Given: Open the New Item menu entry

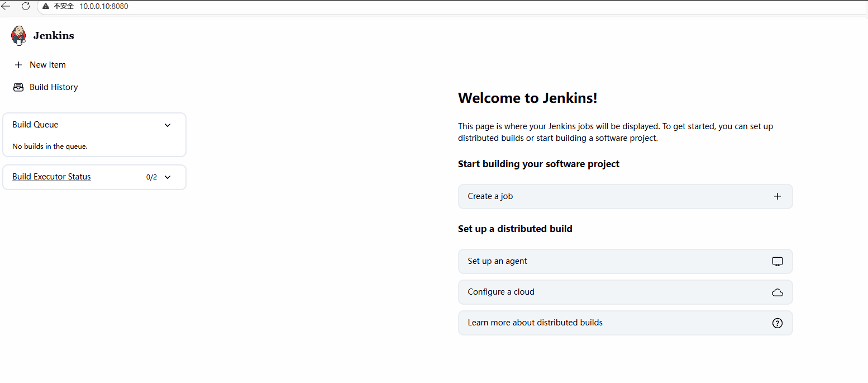Looking at the screenshot, I should click(x=47, y=65).
